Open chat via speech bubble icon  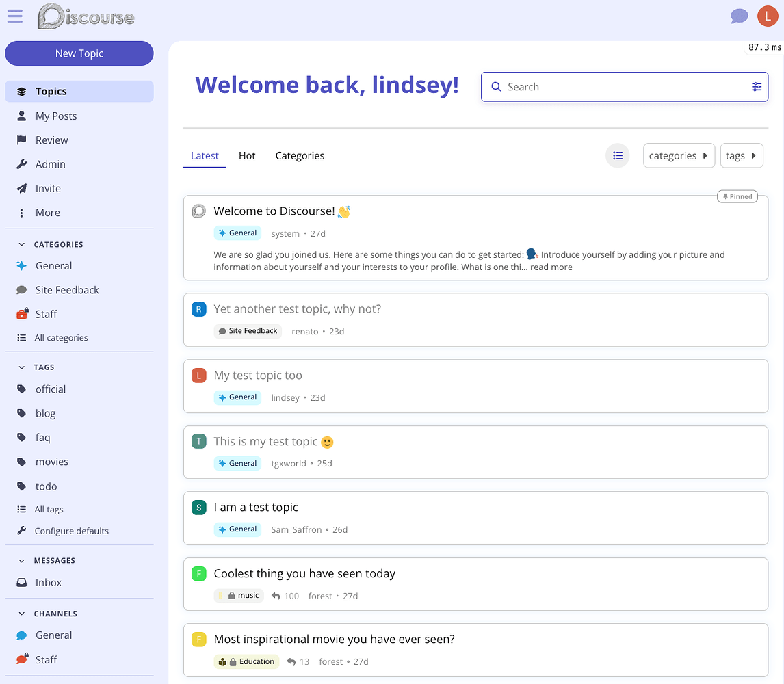(x=739, y=16)
